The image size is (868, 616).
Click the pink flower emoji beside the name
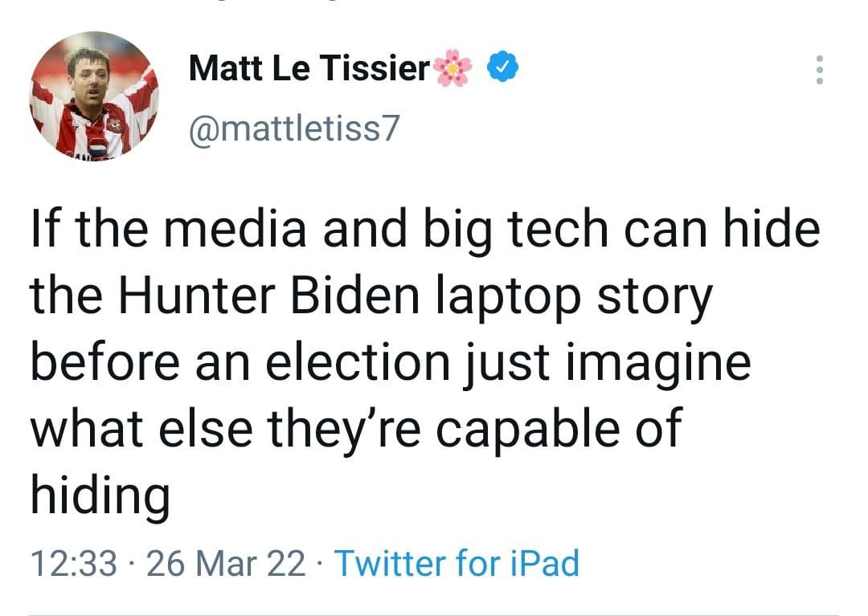[455, 70]
